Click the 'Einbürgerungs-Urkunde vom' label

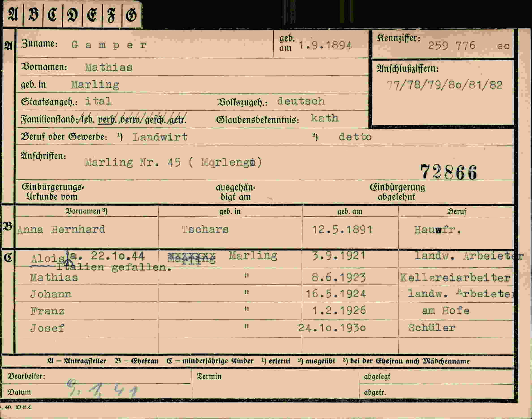(53, 192)
